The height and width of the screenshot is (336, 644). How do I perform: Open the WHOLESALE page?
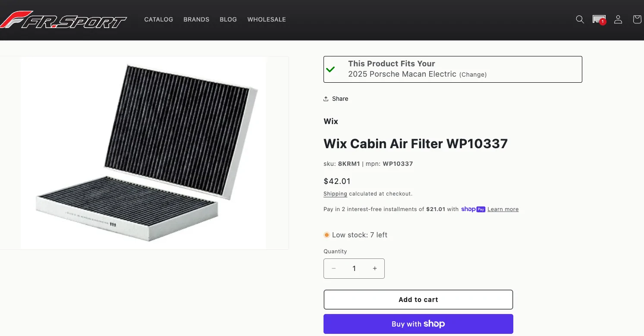click(267, 19)
